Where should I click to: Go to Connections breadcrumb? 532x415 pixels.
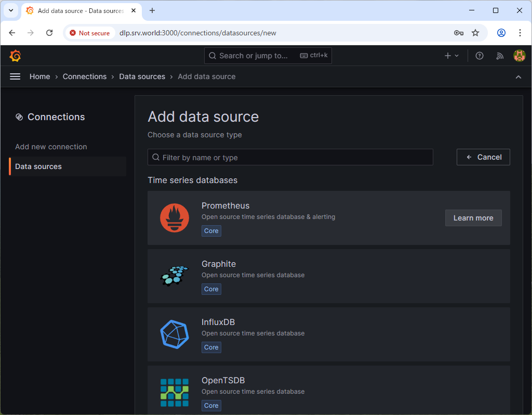pyautogui.click(x=85, y=77)
